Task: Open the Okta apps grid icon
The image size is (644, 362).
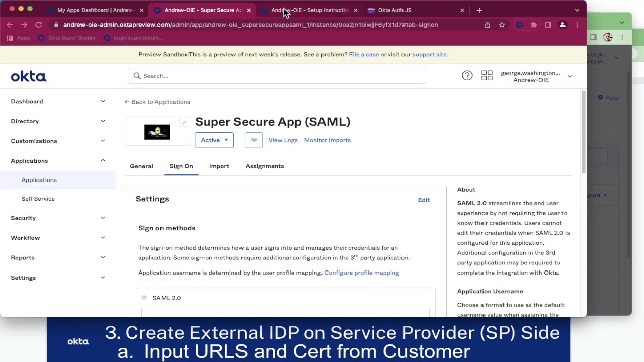Action: 487,76
